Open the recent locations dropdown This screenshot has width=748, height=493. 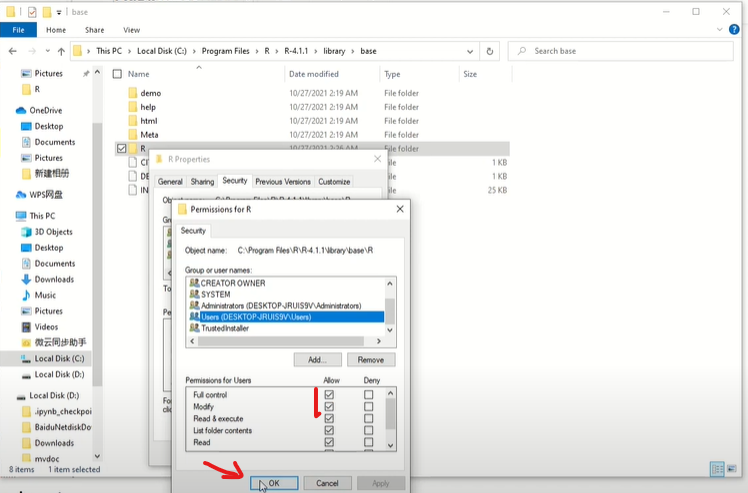pos(47,51)
